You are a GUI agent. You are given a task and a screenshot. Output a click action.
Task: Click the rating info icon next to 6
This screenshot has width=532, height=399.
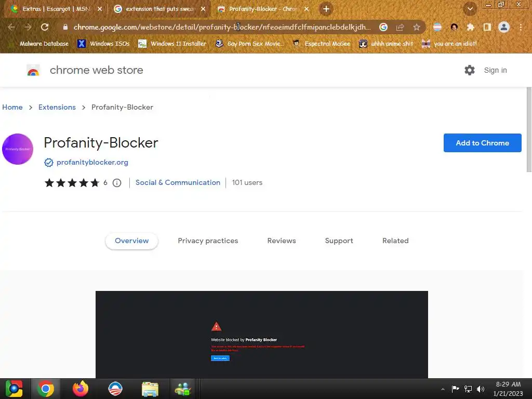(117, 183)
